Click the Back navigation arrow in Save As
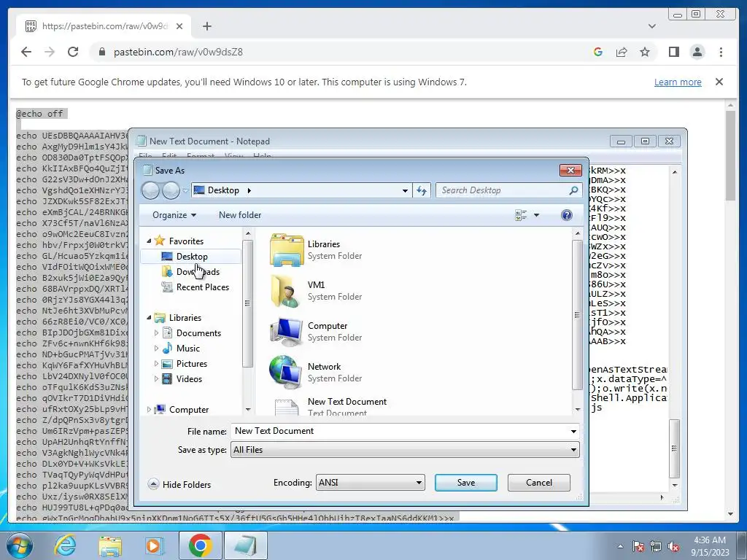This screenshot has width=747, height=560. pos(151,190)
